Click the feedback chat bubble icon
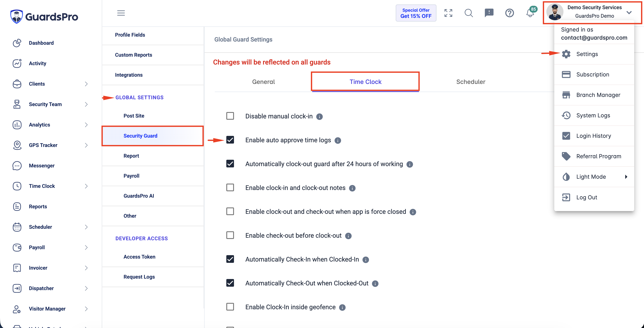The height and width of the screenshot is (328, 644). (489, 13)
